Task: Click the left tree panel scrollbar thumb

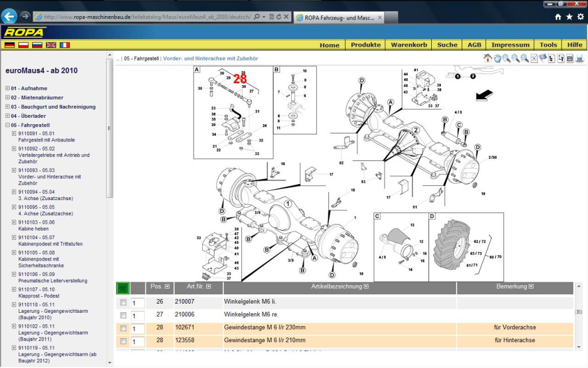Action: click(x=110, y=128)
